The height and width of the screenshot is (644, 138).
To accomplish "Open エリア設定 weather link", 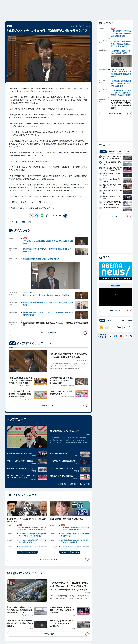I will (x=128, y=321).
